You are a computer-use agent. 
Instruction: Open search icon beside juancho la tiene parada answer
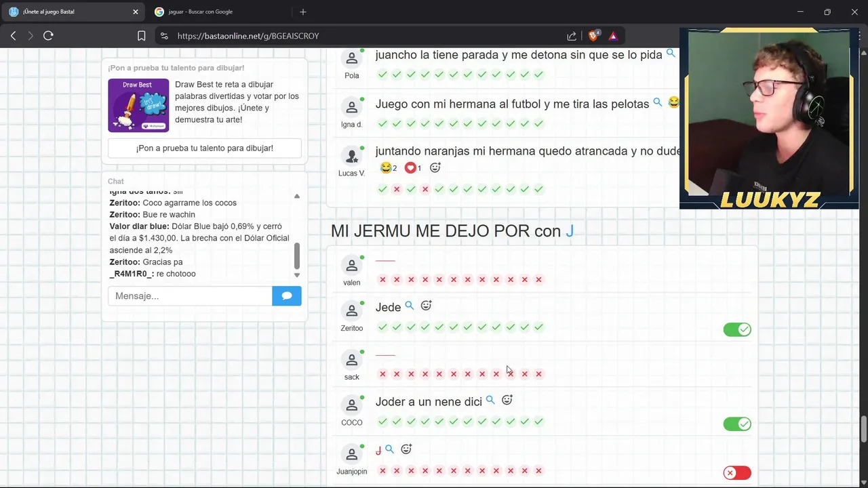671,54
